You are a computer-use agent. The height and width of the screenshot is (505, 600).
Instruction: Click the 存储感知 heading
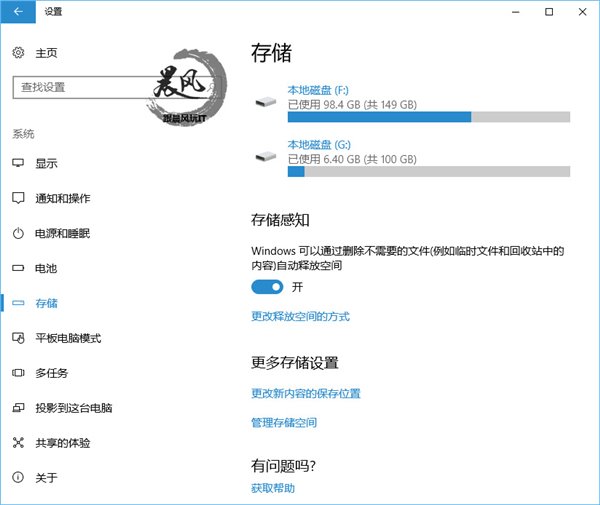click(x=280, y=220)
